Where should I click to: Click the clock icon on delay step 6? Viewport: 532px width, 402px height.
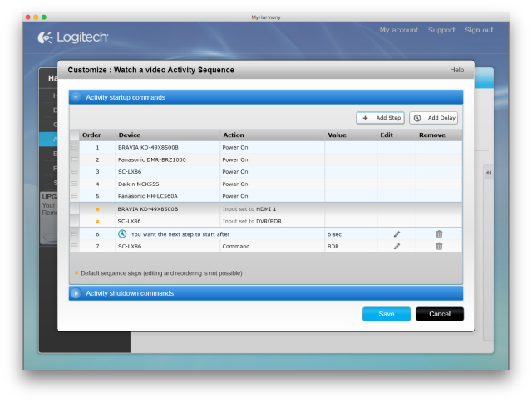pyautogui.click(x=122, y=234)
